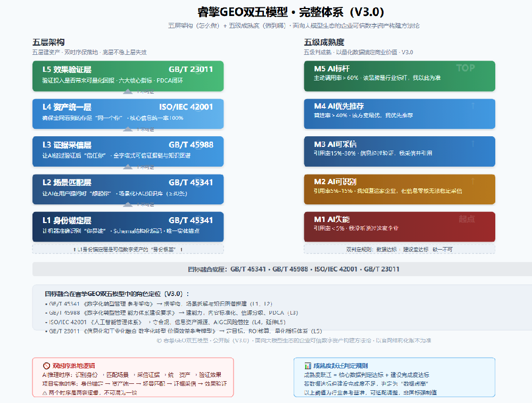The height and width of the screenshot is (403, 532).
Task: Click the up arrow on the M3 AI可采信 card
Action: 472,144
